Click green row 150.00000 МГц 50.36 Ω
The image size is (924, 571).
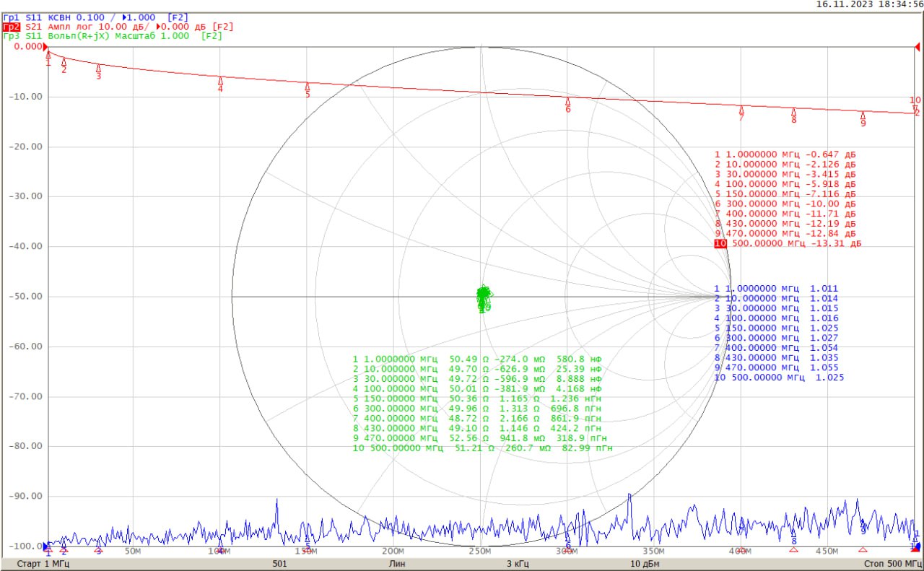[477, 398]
